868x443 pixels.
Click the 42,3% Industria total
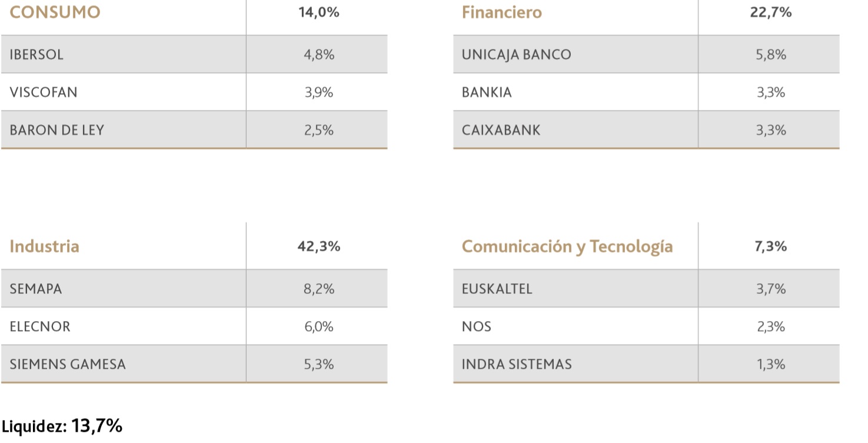click(318, 246)
